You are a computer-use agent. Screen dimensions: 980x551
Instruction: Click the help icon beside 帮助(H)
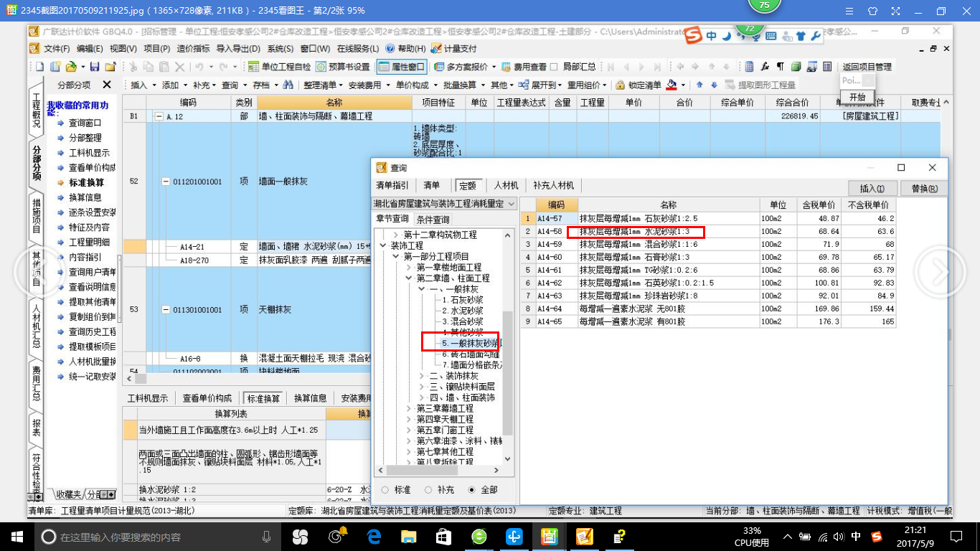(x=390, y=49)
